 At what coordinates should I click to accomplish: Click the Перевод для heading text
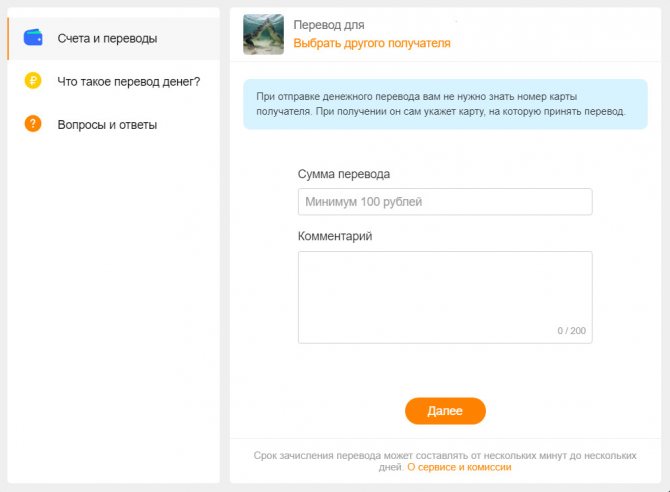(x=329, y=25)
